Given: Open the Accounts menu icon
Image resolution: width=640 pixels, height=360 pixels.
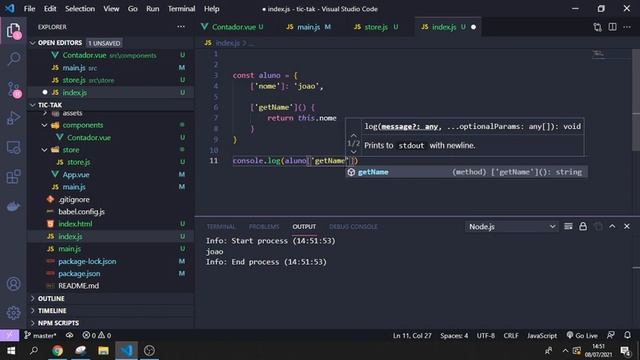Looking at the screenshot, I should click(13, 284).
